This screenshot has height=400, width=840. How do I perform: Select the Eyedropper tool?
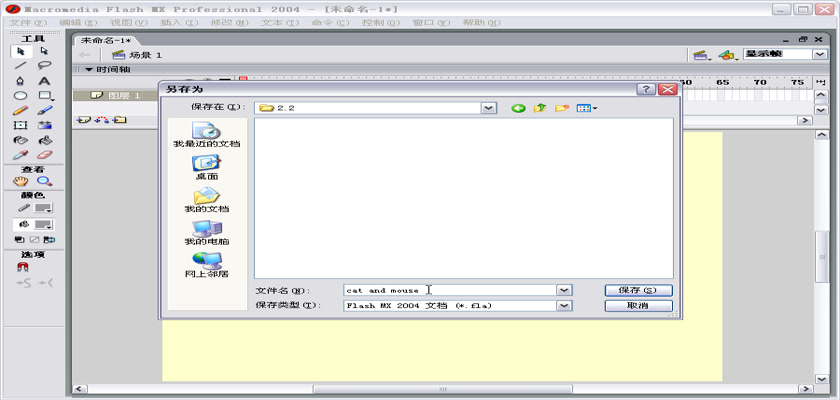[x=21, y=155]
